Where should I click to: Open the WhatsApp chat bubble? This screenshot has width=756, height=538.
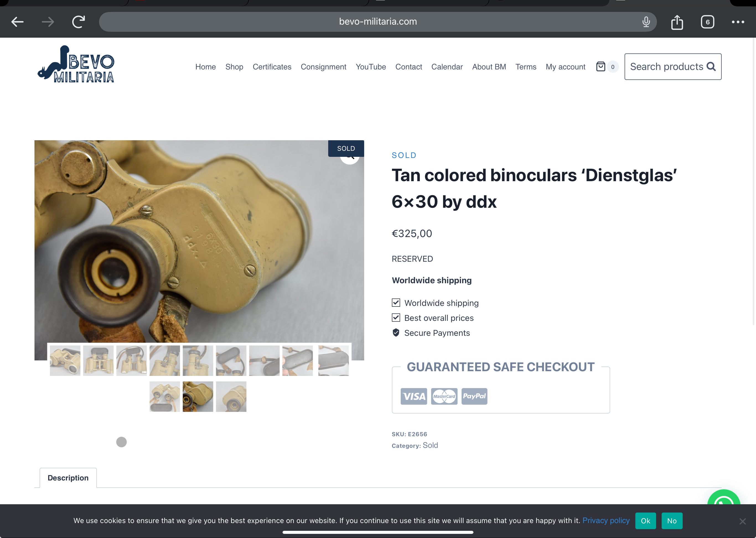[724, 498]
